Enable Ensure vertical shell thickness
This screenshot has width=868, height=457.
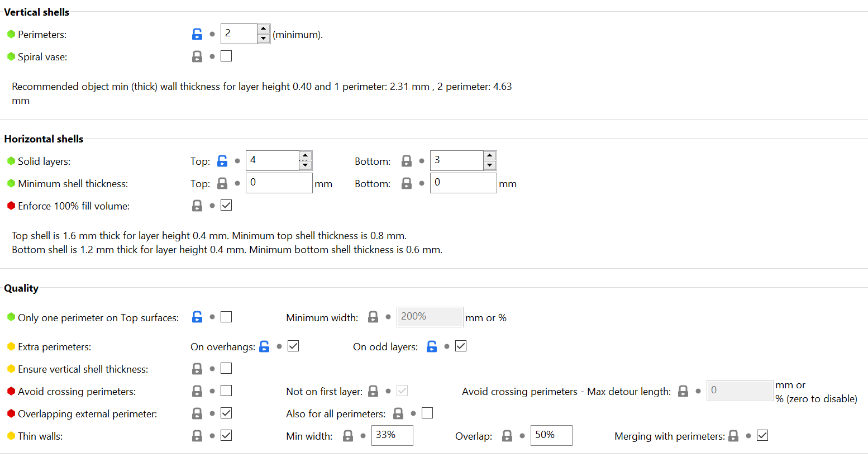(226, 368)
